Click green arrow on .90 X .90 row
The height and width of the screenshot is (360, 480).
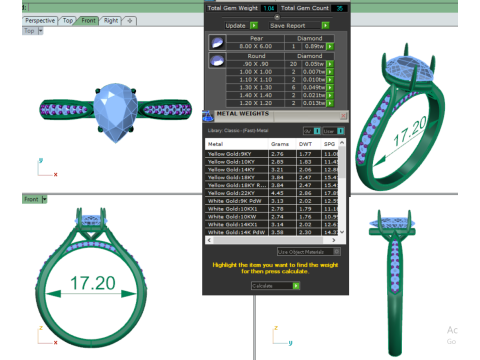330,64
